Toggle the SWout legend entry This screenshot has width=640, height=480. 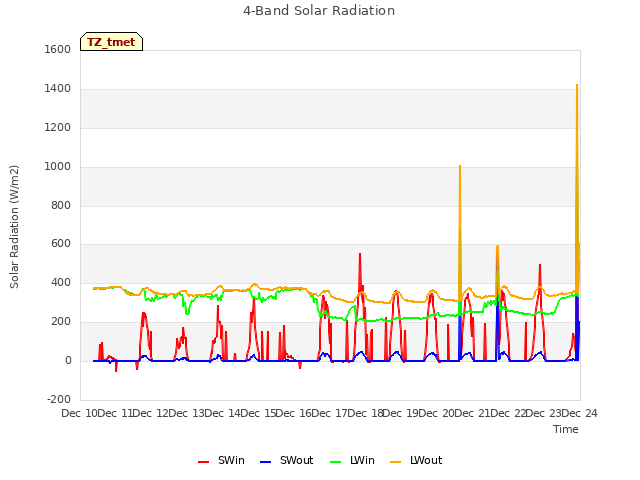pos(287,460)
